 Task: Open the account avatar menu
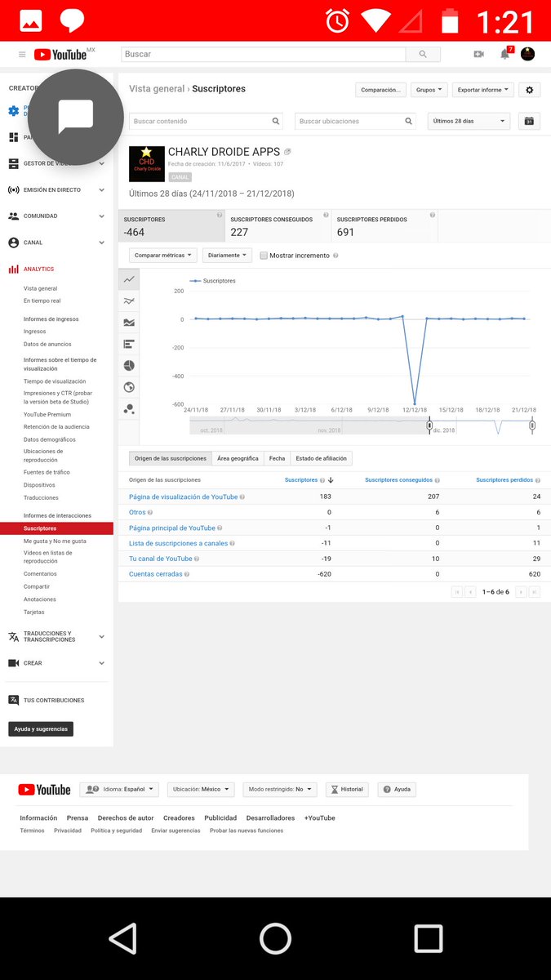tap(527, 54)
